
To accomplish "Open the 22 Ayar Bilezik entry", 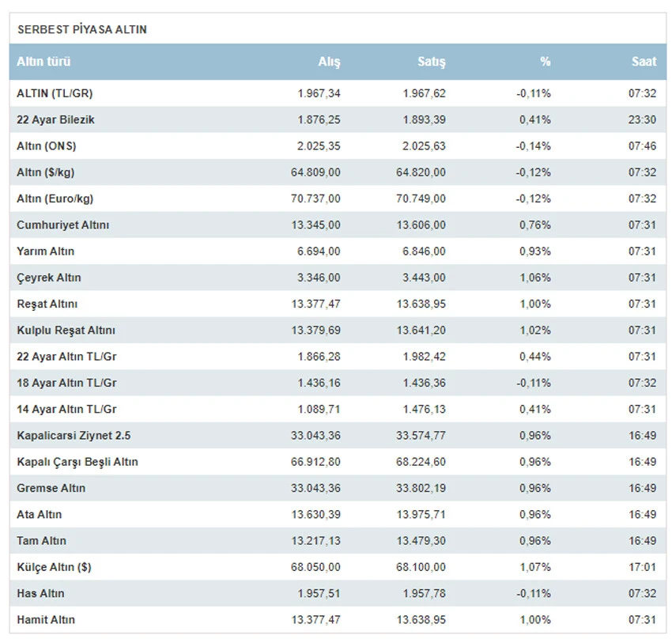I will tap(56, 119).
